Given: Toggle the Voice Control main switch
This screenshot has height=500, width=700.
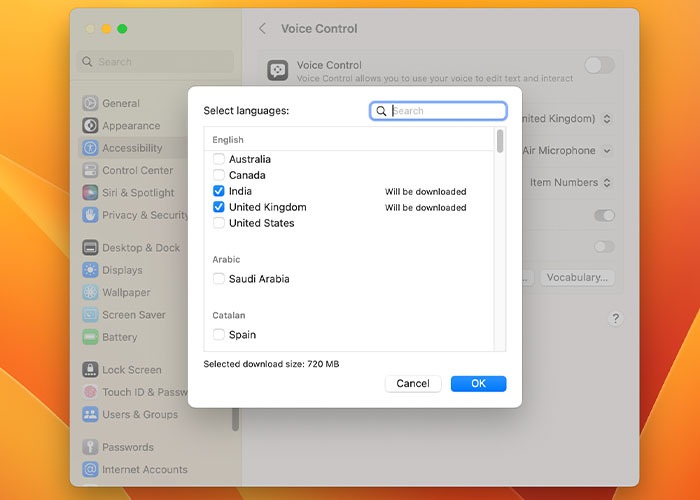Looking at the screenshot, I should (x=600, y=66).
